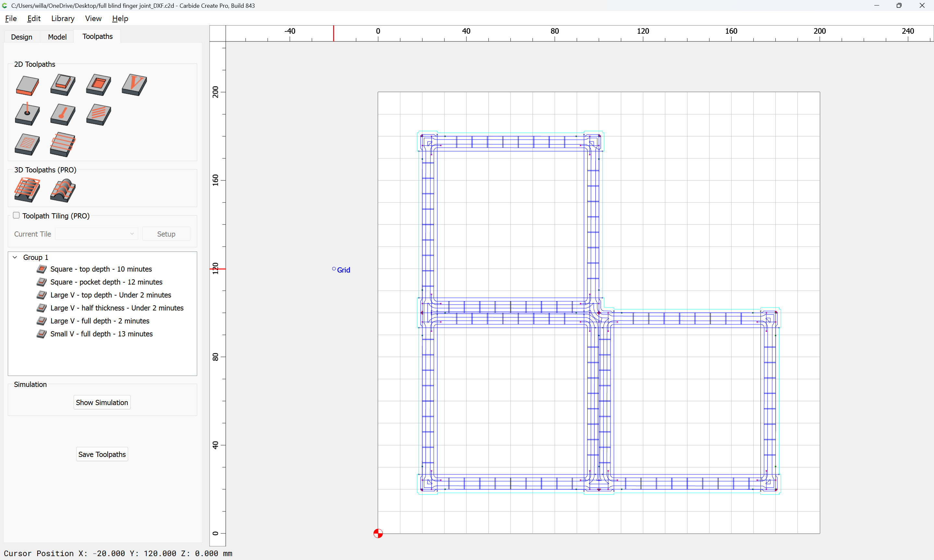This screenshot has width=934, height=560.
Task: Select 'Square - pocket depth - 12 minutes' row
Action: pyautogui.click(x=102, y=282)
